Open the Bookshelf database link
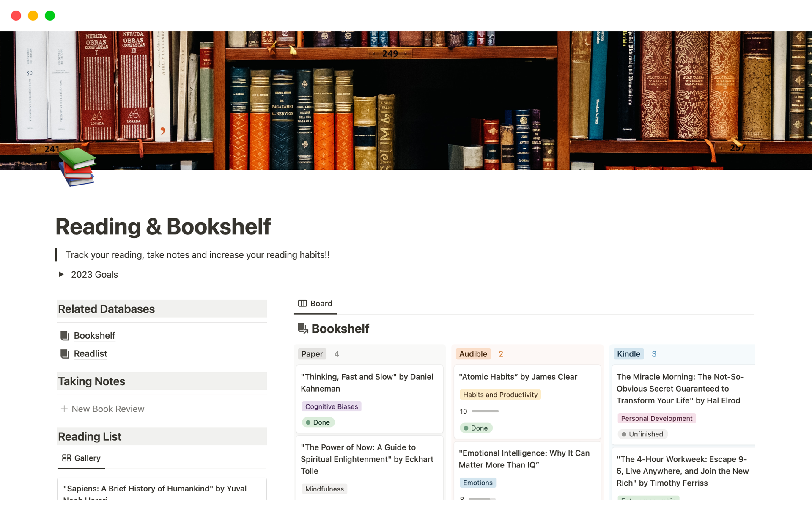Viewport: 812px width, 508px height. coord(94,335)
